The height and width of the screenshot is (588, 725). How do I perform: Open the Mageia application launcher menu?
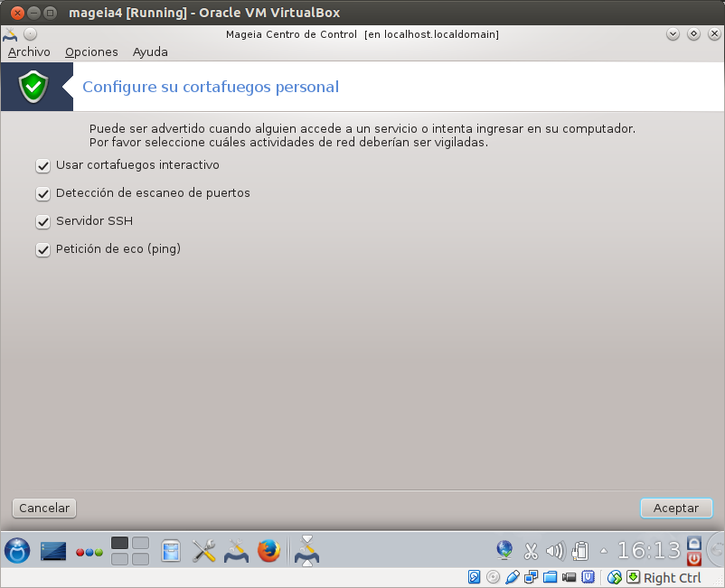16,551
